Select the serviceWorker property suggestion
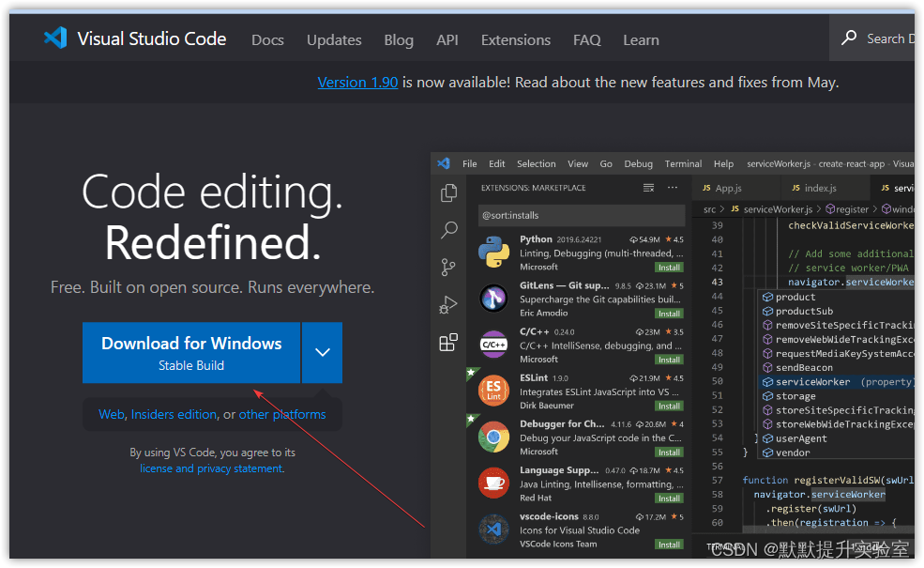924x568 pixels. pos(837,382)
